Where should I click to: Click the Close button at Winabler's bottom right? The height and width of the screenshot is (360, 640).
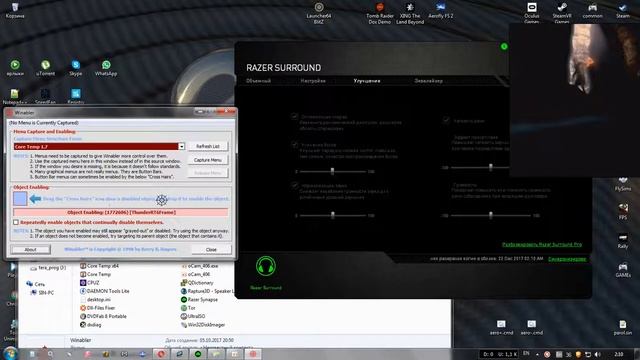211,249
